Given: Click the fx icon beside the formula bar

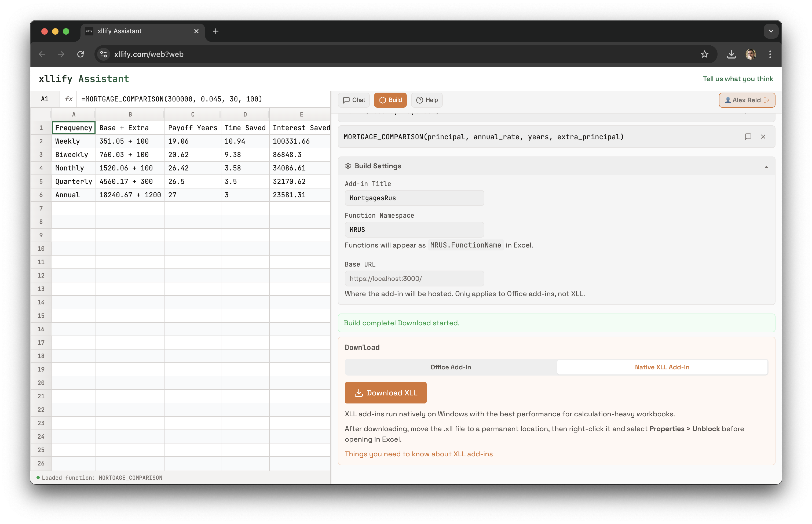Looking at the screenshot, I should (x=68, y=99).
